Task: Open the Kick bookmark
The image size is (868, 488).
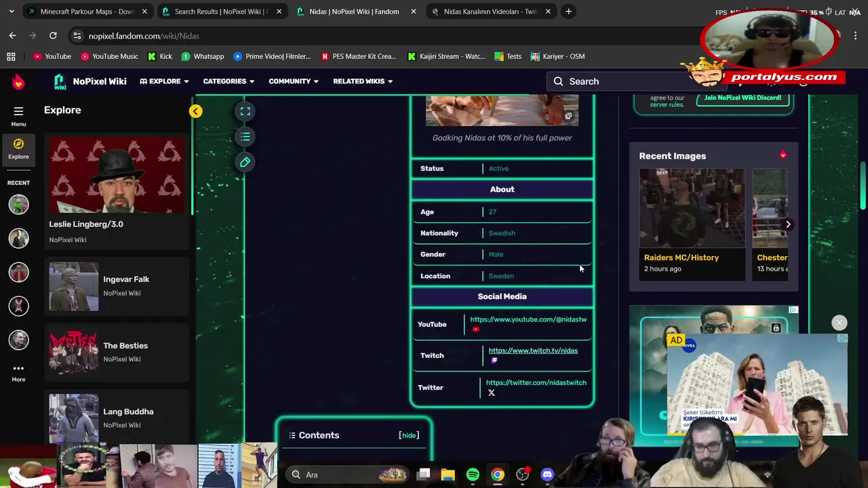Action: 160,56
